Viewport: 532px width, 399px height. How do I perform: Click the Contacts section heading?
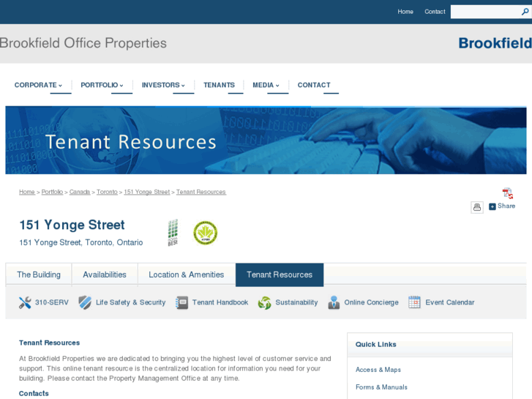(34, 394)
